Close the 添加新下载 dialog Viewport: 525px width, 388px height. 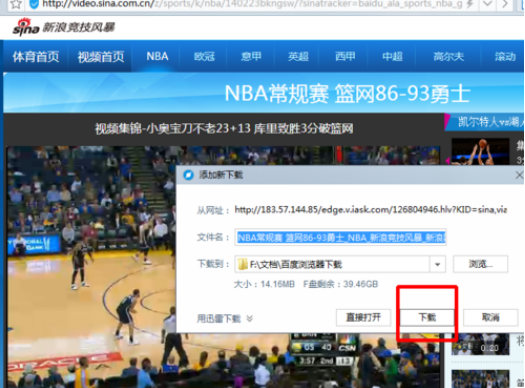click(x=519, y=175)
